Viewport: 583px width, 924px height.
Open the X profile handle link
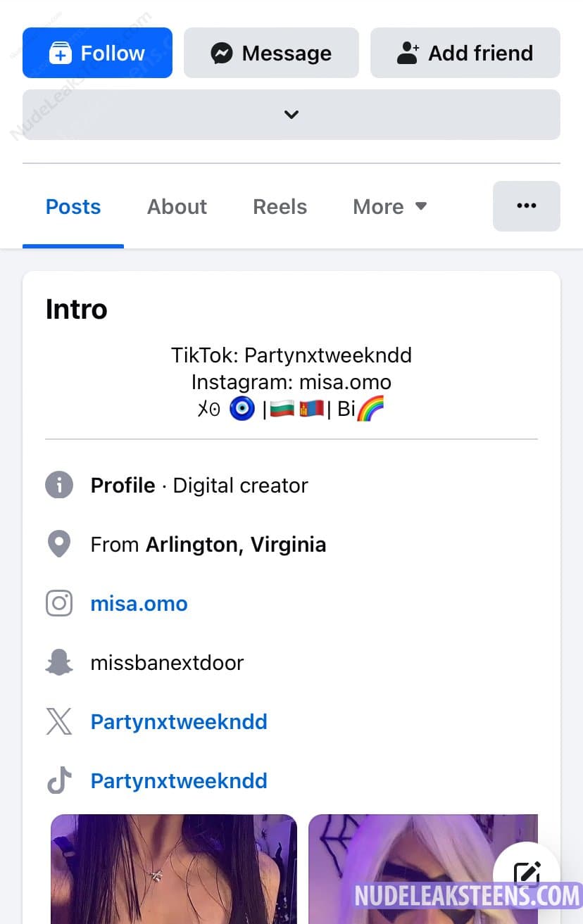(179, 722)
